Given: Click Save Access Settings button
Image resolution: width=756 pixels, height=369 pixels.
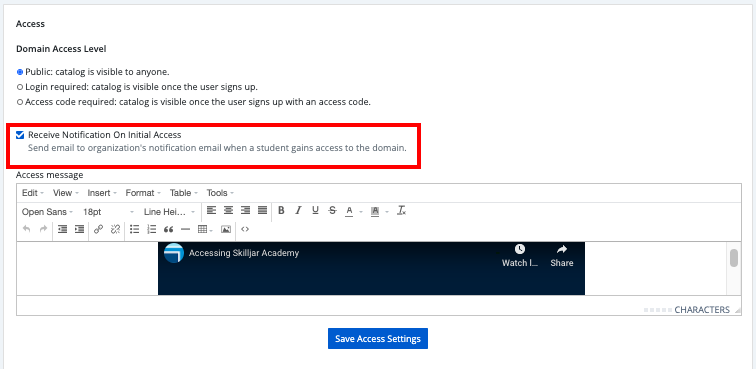Looking at the screenshot, I should click(378, 339).
